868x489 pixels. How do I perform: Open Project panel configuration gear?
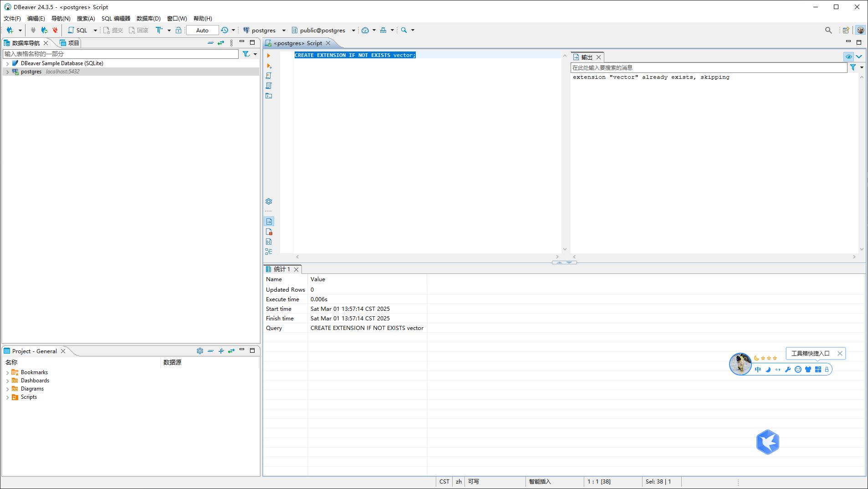200,351
